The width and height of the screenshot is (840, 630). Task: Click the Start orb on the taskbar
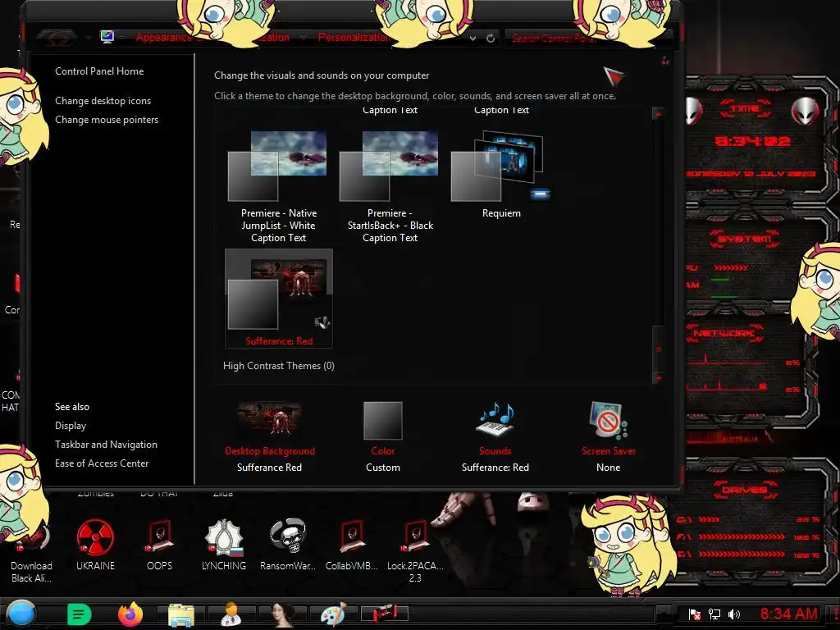(21, 614)
